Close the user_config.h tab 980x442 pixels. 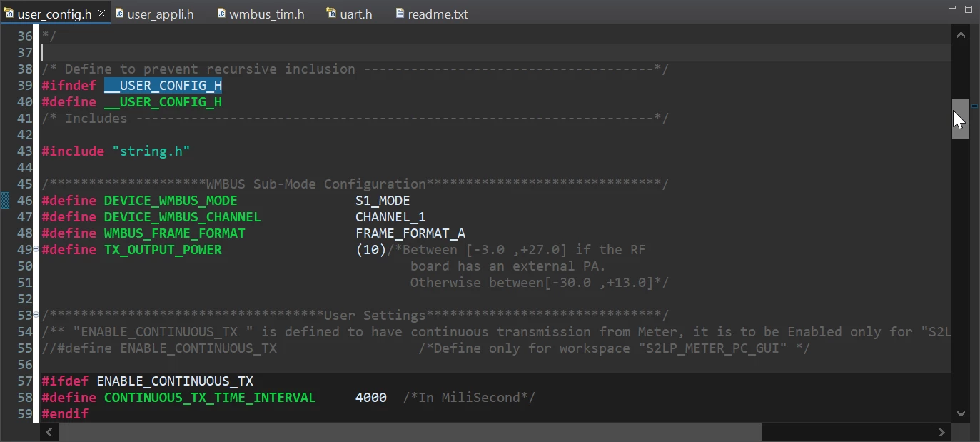tap(101, 14)
